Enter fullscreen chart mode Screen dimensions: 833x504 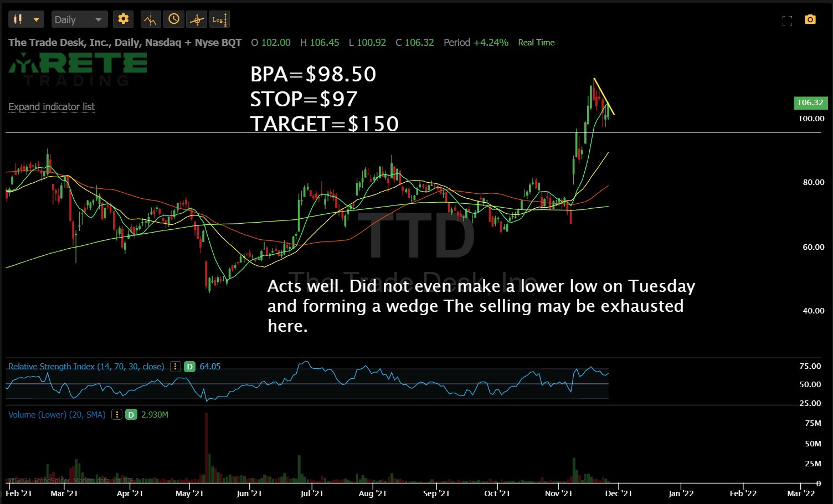[787, 20]
